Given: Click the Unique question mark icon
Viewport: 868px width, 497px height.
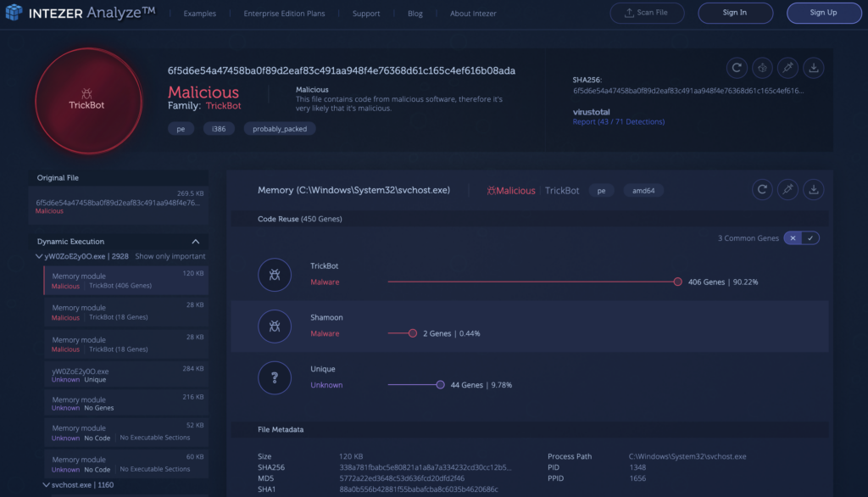Looking at the screenshot, I should pyautogui.click(x=275, y=378).
